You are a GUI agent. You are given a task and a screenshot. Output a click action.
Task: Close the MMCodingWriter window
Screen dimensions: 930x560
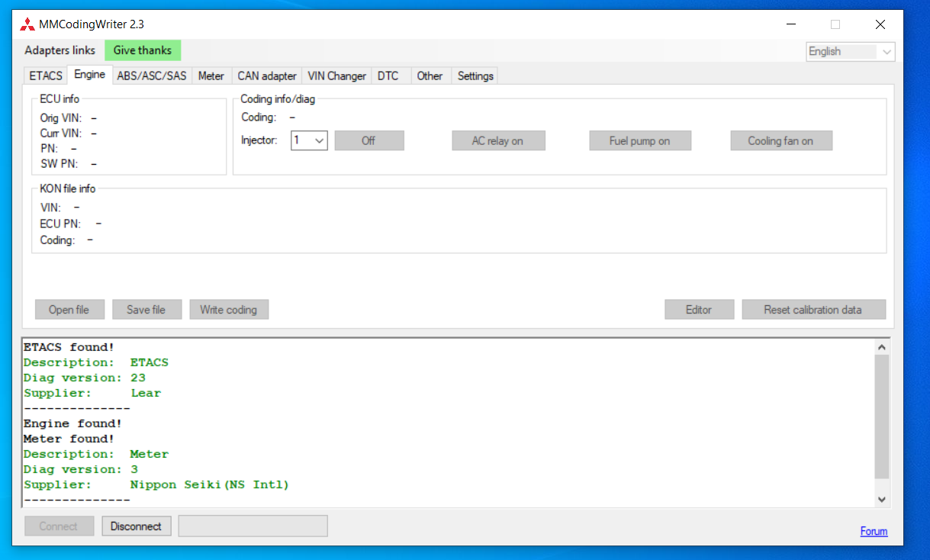(880, 24)
